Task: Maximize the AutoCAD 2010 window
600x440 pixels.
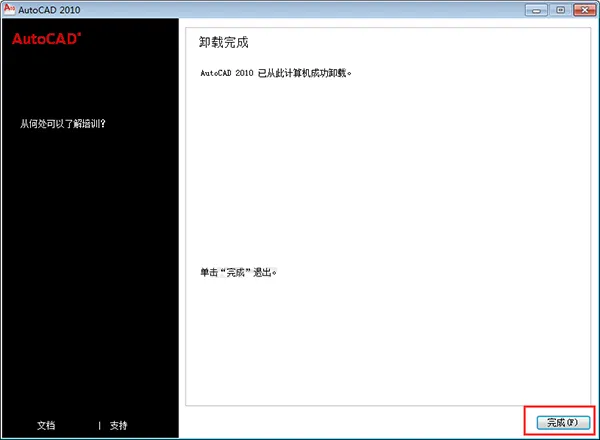Action: pos(560,10)
